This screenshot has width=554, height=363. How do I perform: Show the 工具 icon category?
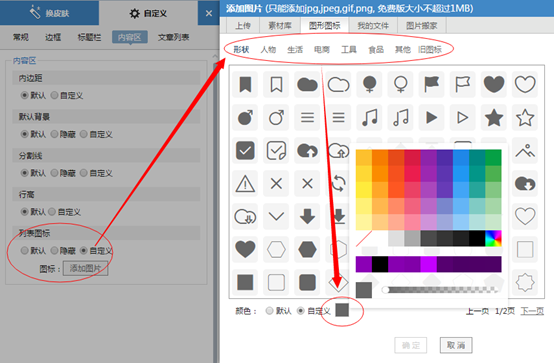pyautogui.click(x=349, y=49)
